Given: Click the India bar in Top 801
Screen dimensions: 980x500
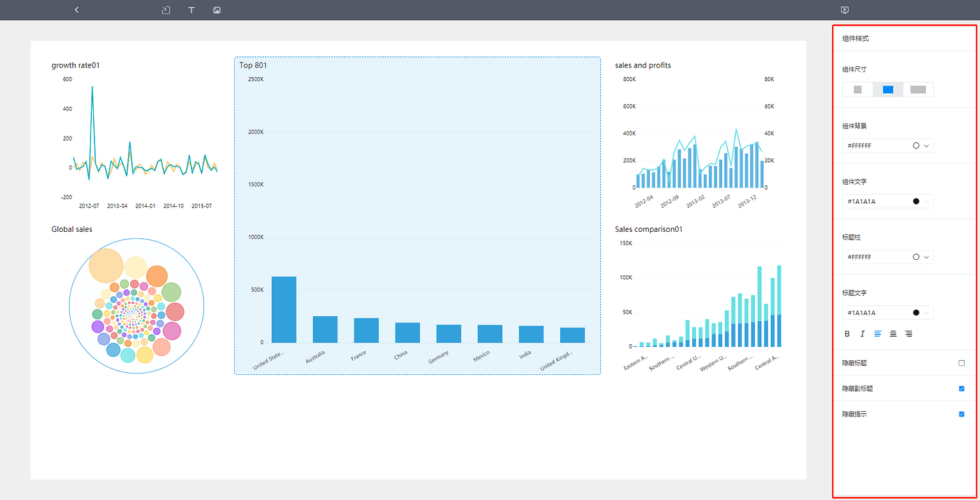Looking at the screenshot, I should 531,335.
